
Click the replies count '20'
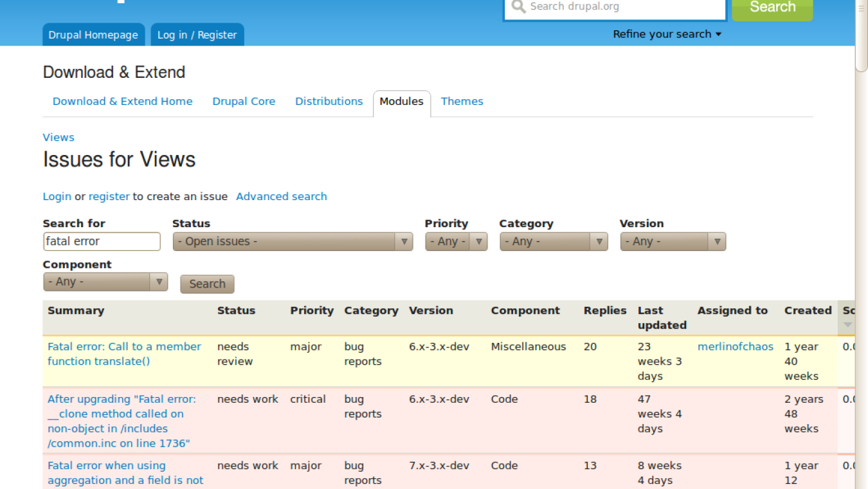click(x=590, y=346)
